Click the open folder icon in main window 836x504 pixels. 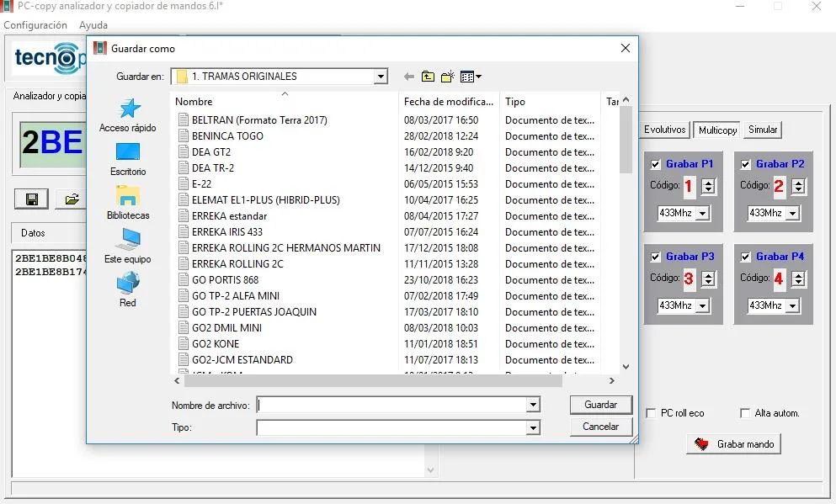pyautogui.click(x=72, y=199)
